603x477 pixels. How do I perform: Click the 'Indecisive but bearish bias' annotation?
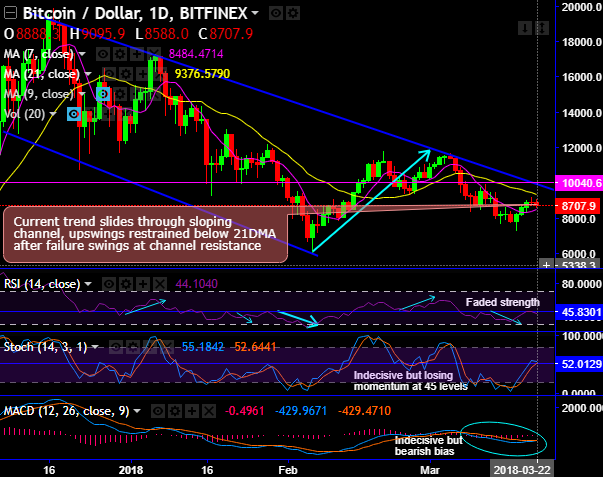click(428, 446)
